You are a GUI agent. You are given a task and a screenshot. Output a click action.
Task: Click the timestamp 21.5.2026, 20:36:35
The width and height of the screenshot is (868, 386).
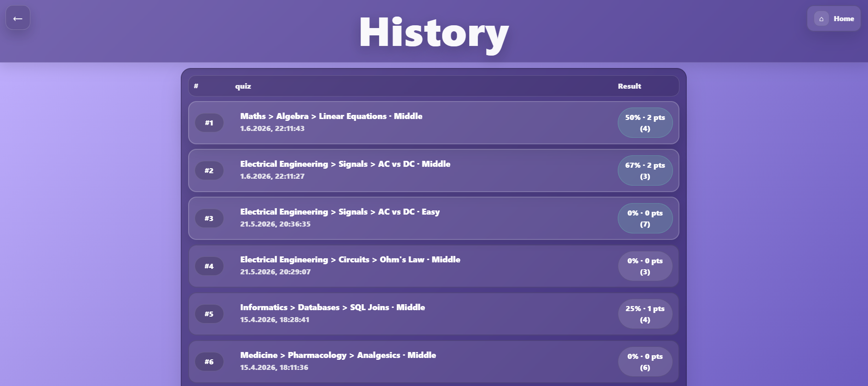click(275, 224)
